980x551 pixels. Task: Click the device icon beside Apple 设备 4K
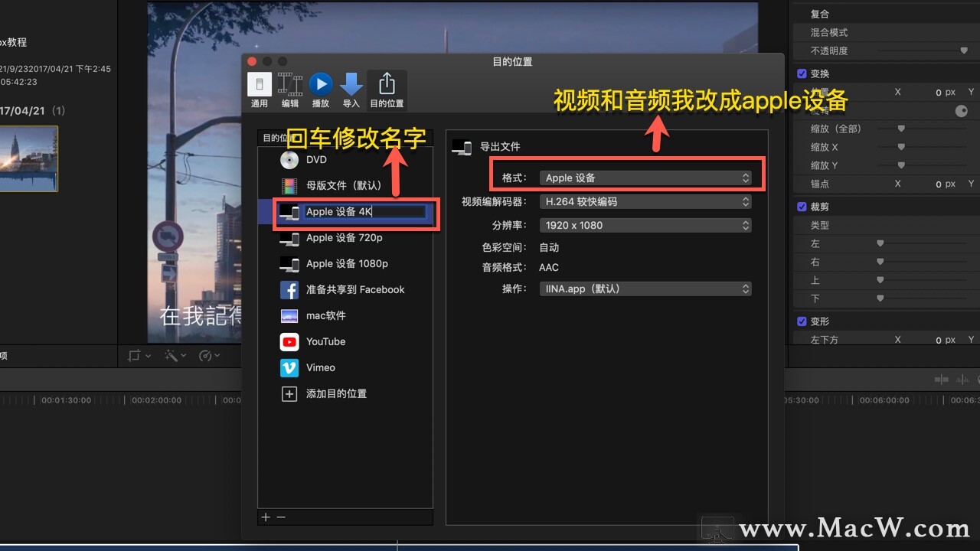(x=289, y=212)
